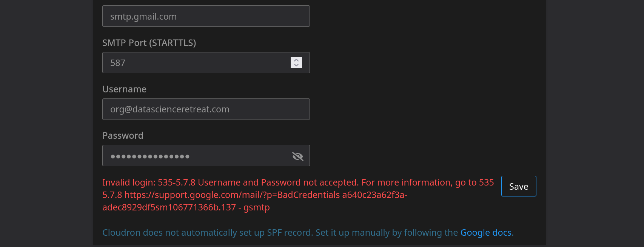Toggle password visibility with the crossed-eye icon
This screenshot has height=247, width=644.
[x=297, y=156]
